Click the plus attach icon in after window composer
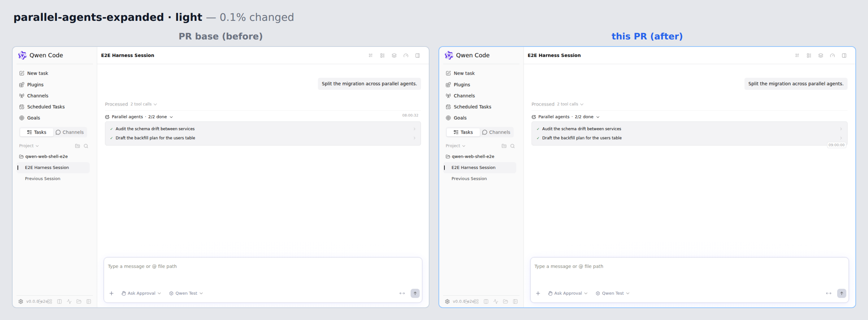 (538, 293)
